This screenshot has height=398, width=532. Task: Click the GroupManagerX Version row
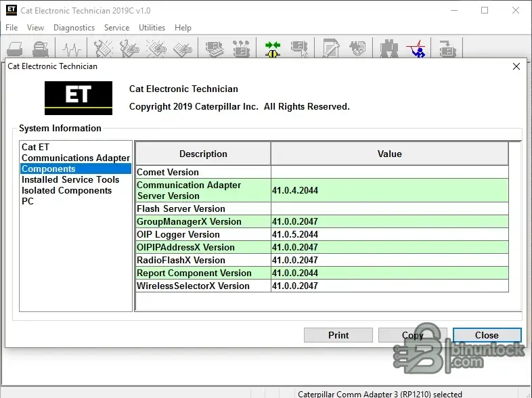click(322, 221)
